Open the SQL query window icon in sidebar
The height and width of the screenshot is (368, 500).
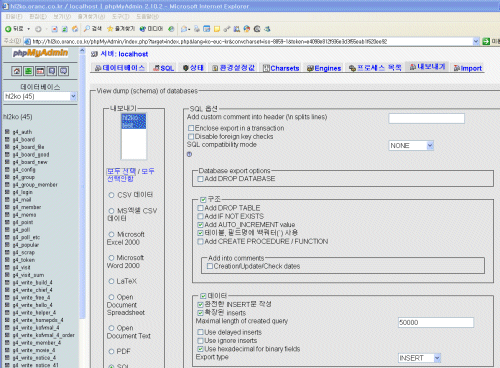[x=40, y=71]
